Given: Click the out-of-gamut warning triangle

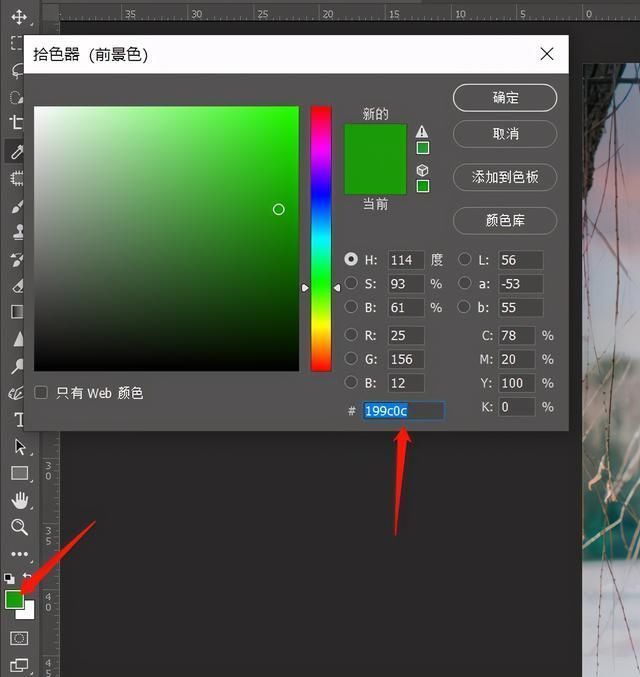Looking at the screenshot, I should coord(422,131).
